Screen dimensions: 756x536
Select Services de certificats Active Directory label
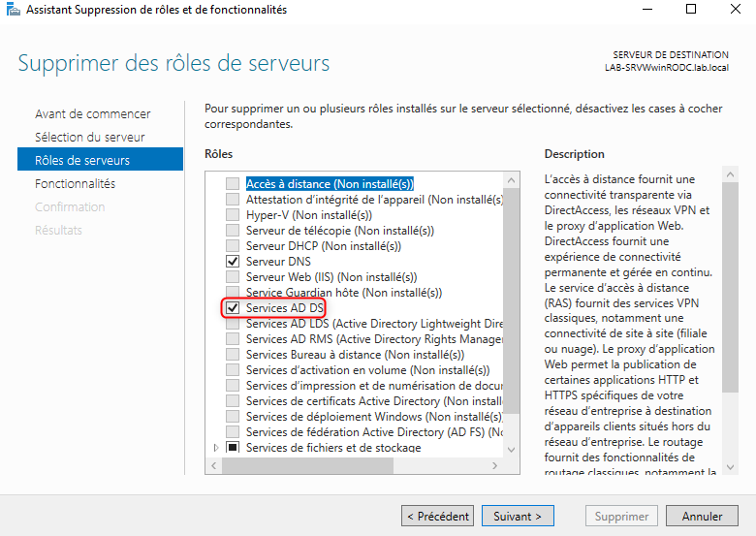tap(375, 400)
